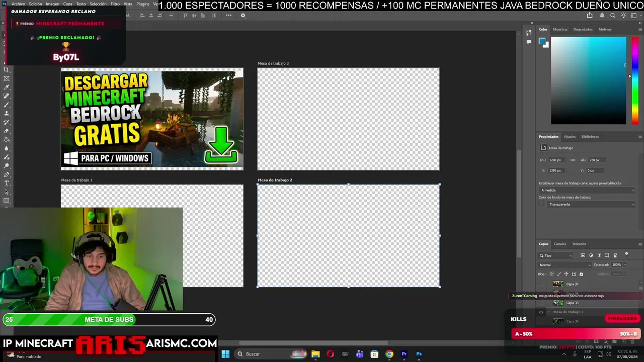Select the Path Selection tool
Screen dimensions: 644x362
pos(7,192)
